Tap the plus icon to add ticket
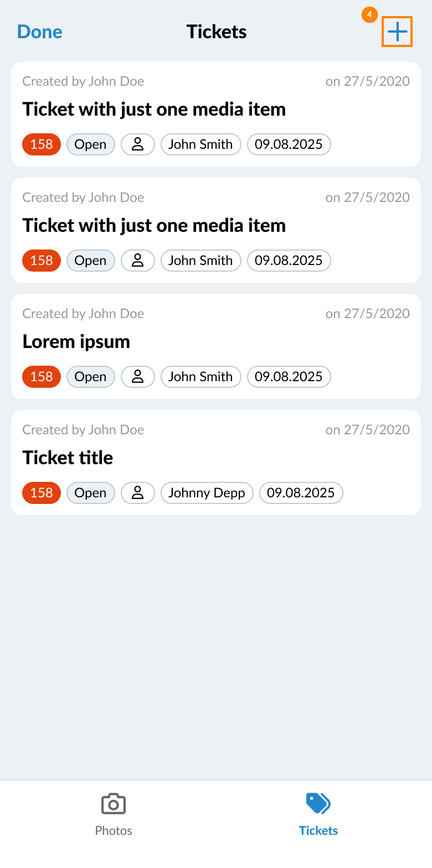Screen dimensions: 432x868 pos(397,32)
